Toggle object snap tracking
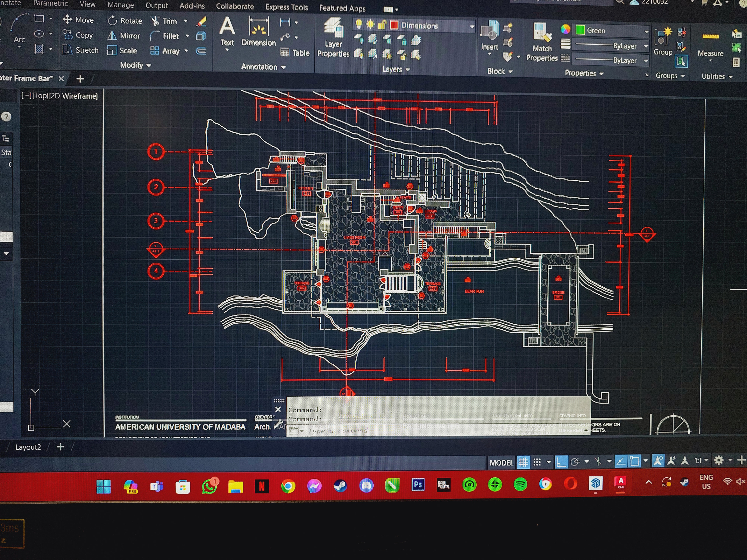Screen dimensions: 747x560 point(621,461)
